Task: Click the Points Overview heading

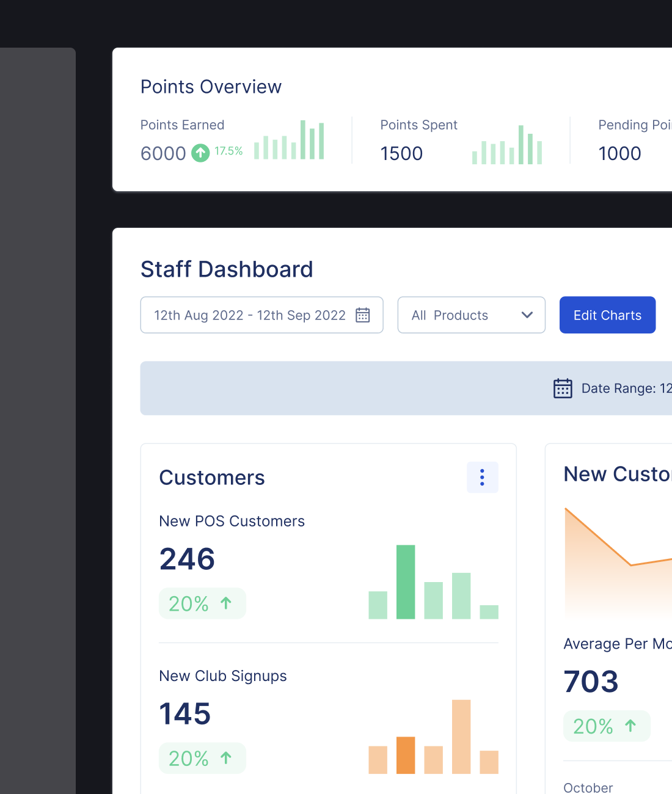Action: (211, 87)
